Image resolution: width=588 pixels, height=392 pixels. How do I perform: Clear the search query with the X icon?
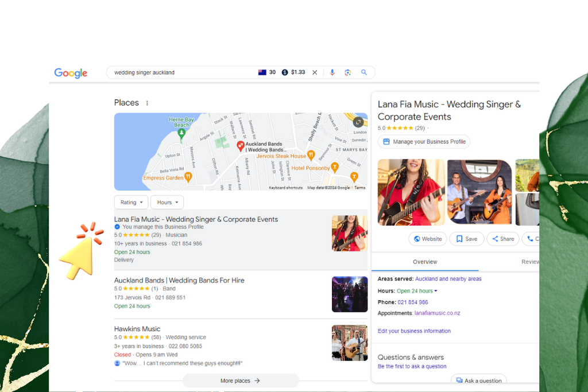[x=315, y=72]
